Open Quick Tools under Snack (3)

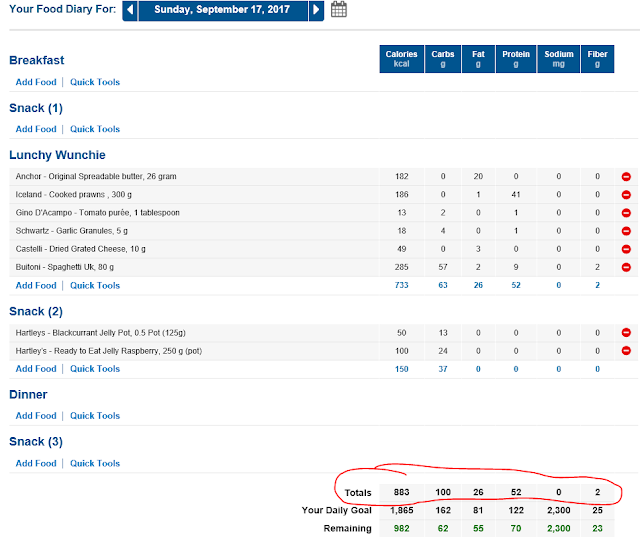pos(95,464)
